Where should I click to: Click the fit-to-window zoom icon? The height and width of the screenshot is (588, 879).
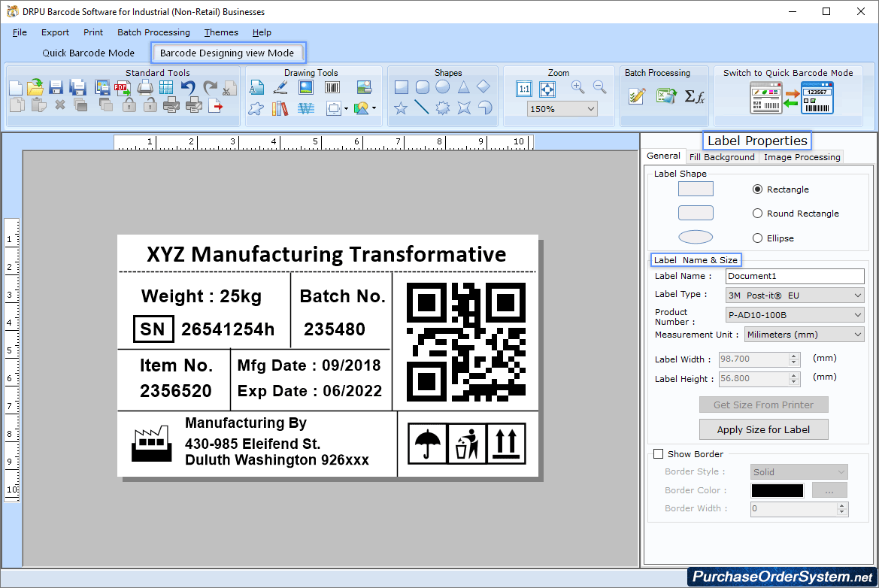[547, 89]
